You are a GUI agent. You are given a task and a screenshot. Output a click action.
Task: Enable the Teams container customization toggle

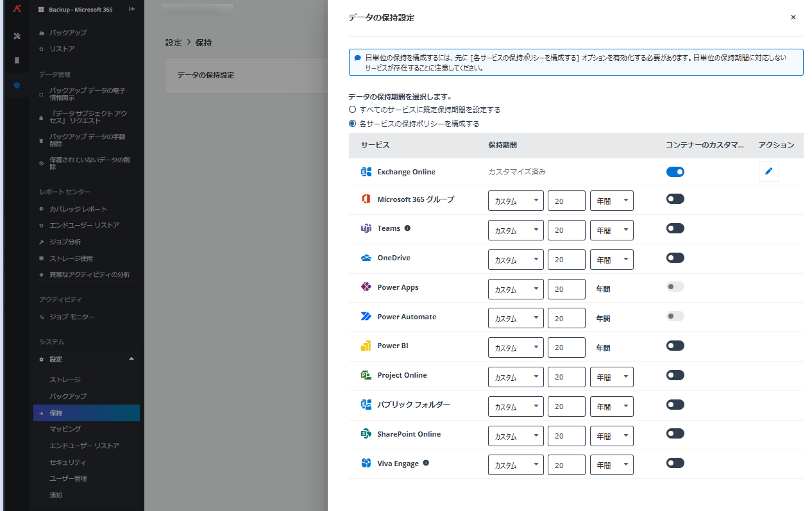click(x=675, y=228)
